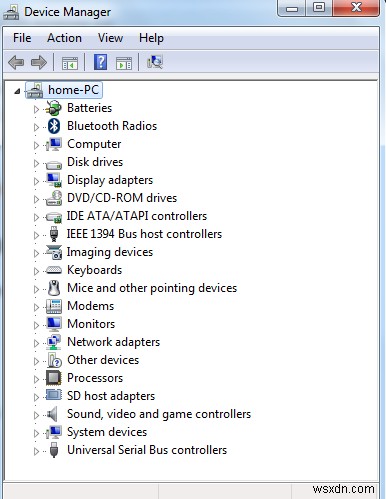This screenshot has height=499, width=386.
Task: Expand the System devices arrow
Action: tap(36, 433)
